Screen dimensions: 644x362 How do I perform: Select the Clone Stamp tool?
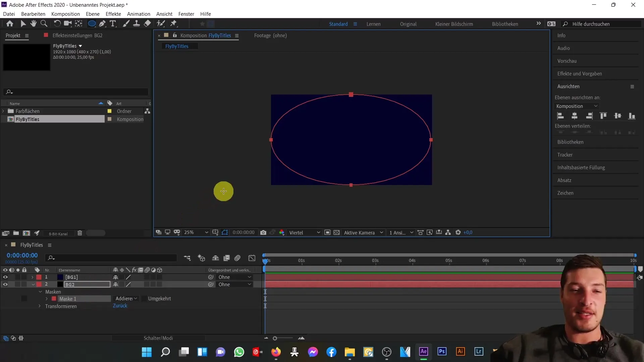(137, 23)
